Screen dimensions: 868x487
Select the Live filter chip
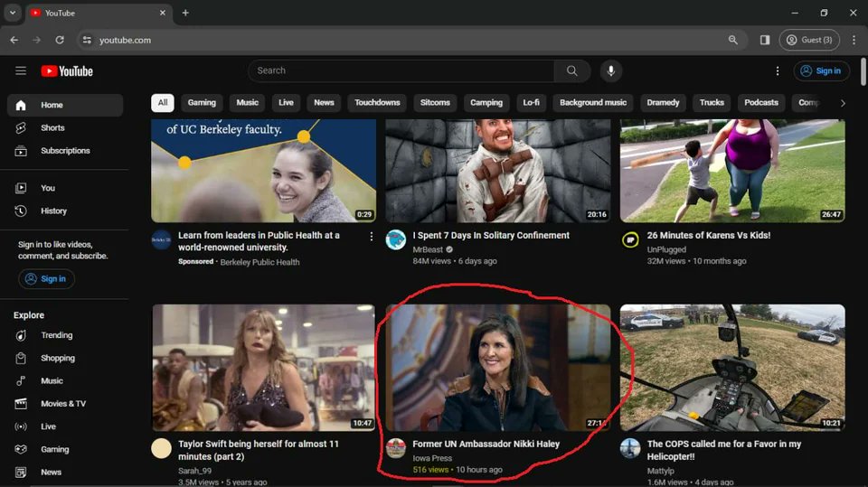pyautogui.click(x=286, y=102)
